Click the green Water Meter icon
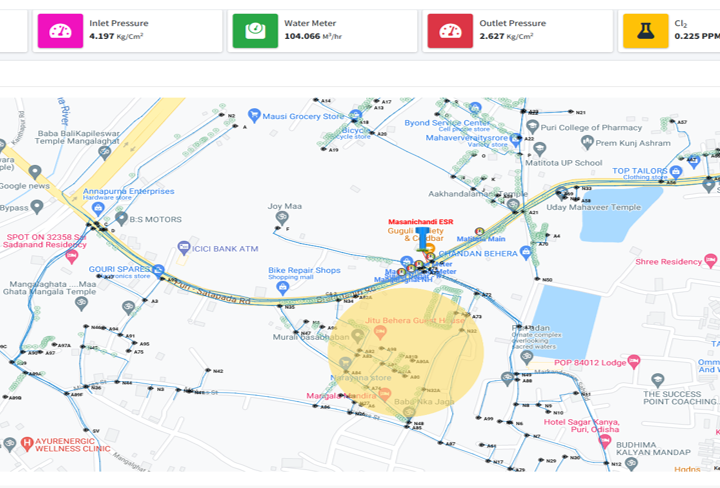 tap(255, 31)
